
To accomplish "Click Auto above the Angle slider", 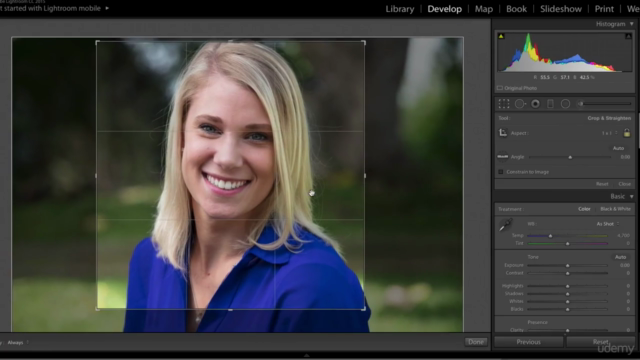I will 618,148.
